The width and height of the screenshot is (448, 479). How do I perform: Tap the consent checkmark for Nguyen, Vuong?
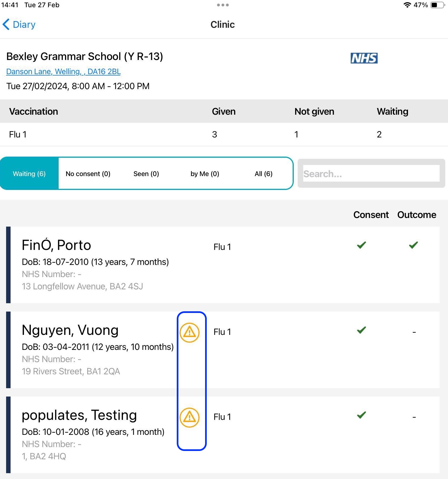click(361, 330)
